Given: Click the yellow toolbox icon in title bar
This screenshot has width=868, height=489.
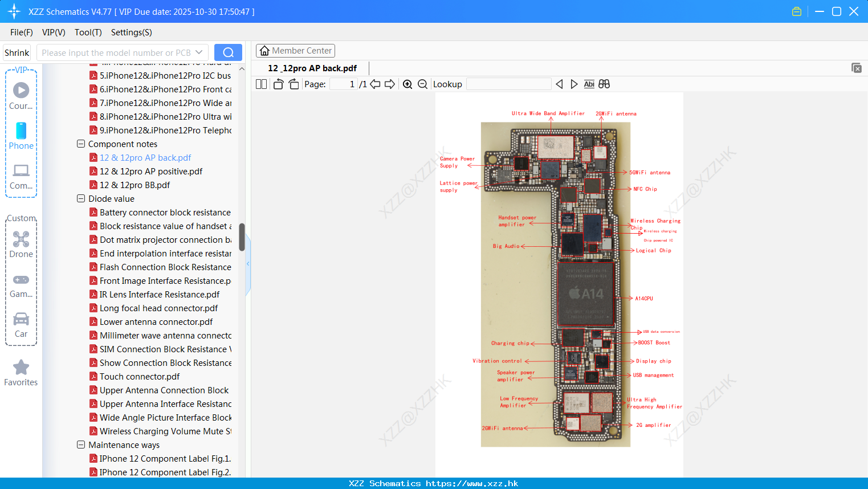Looking at the screenshot, I should 797,11.
